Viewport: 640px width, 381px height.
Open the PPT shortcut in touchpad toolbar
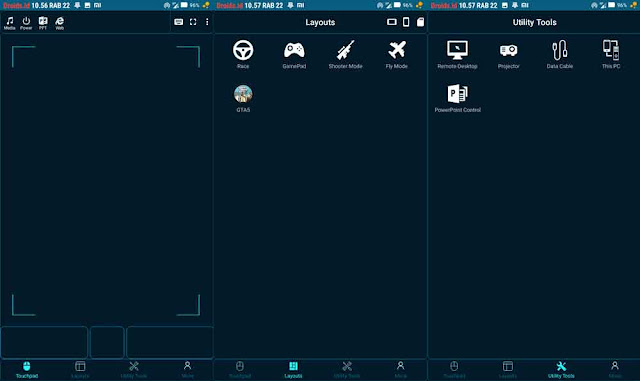point(43,23)
